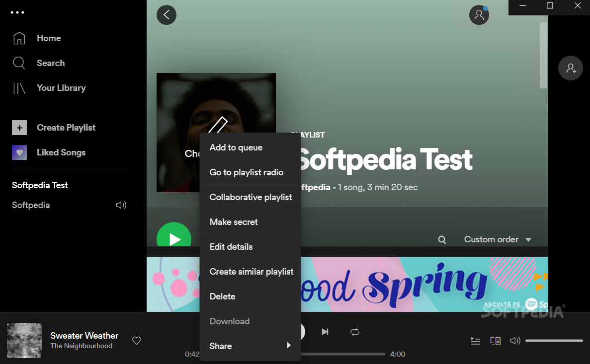
Task: Toggle repeat mode
Action: point(354,332)
